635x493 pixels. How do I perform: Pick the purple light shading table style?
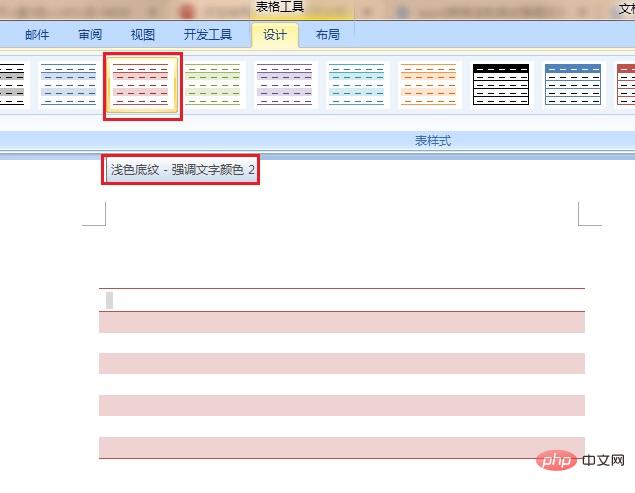[285, 86]
